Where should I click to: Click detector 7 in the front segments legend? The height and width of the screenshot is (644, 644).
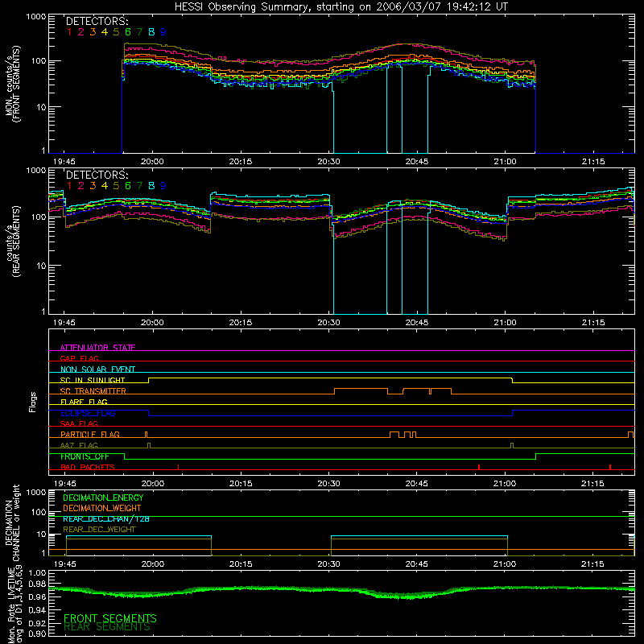pyautogui.click(x=139, y=32)
